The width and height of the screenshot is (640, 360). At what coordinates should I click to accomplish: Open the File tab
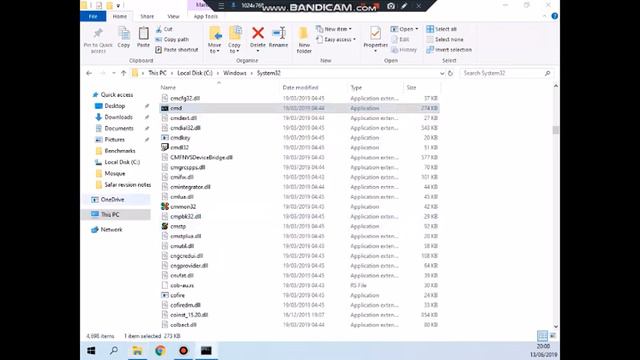[x=93, y=16]
